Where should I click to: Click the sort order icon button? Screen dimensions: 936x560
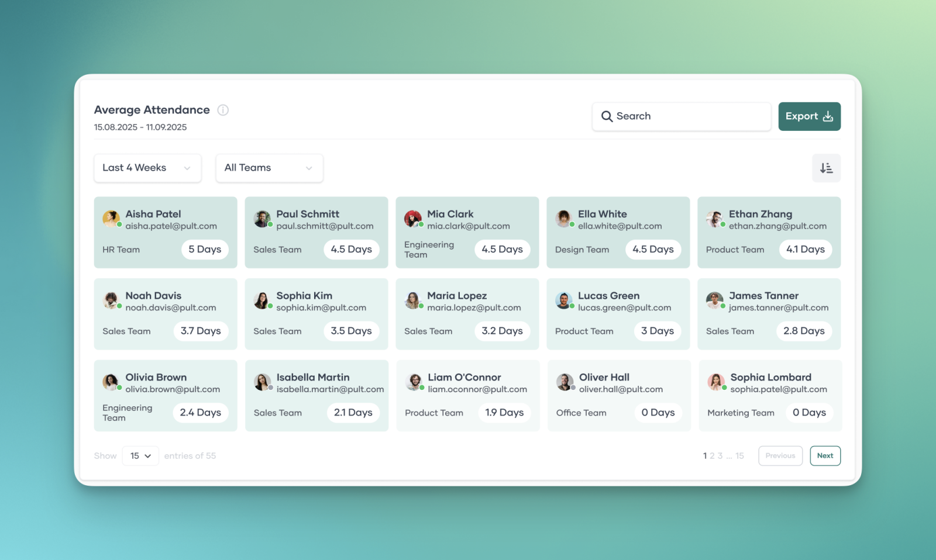pos(826,168)
